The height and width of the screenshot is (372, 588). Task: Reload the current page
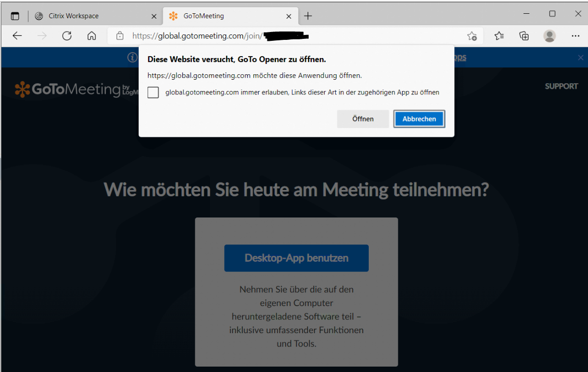pos(67,36)
